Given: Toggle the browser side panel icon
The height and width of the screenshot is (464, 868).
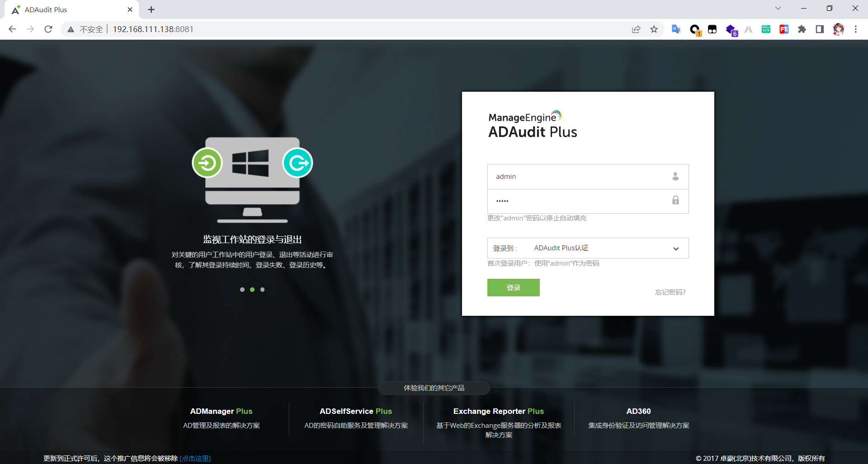Looking at the screenshot, I should pyautogui.click(x=820, y=29).
